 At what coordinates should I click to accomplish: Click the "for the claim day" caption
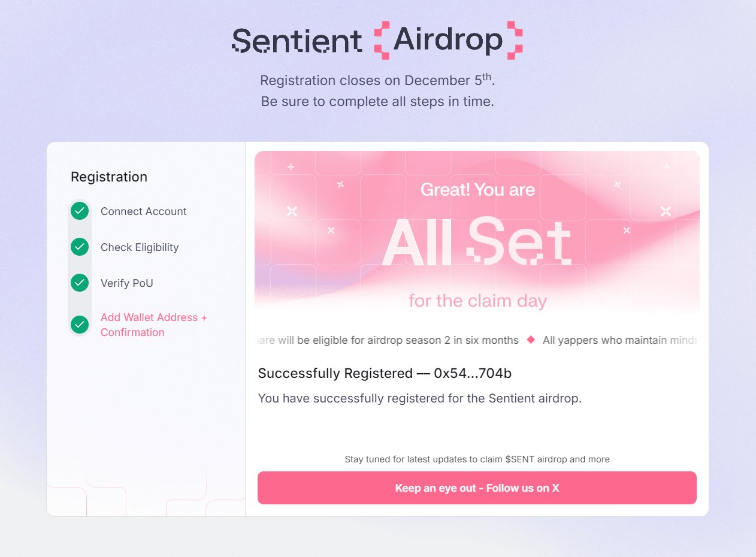click(477, 300)
